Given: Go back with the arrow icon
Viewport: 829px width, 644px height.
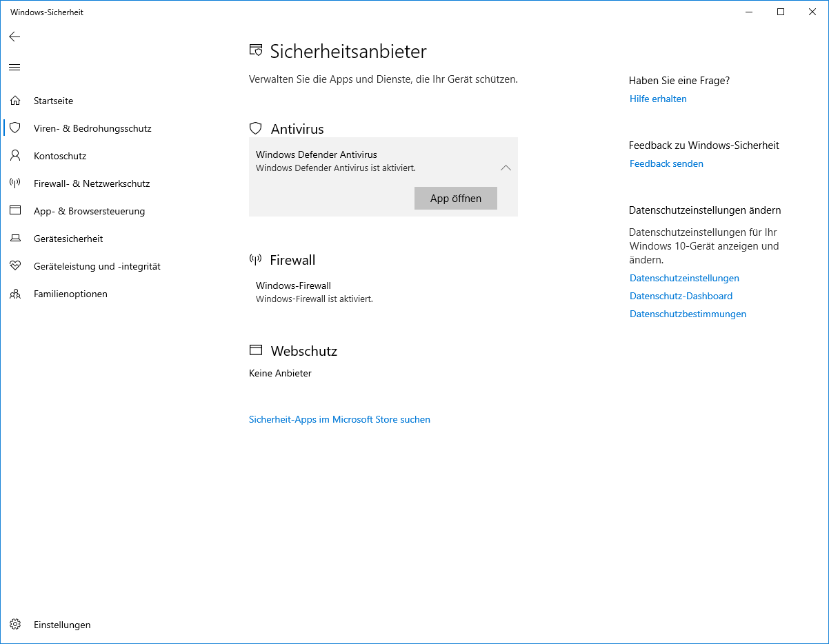Looking at the screenshot, I should point(14,37).
